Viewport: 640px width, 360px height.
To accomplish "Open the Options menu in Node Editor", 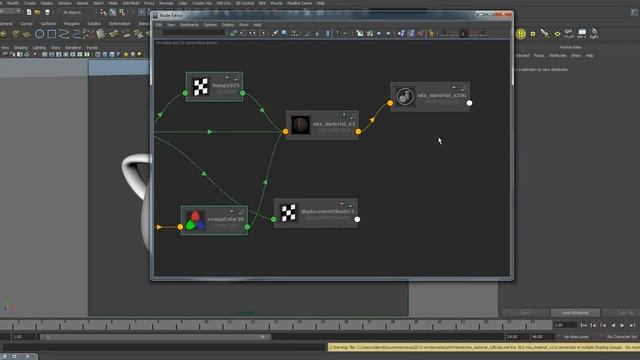I will pyautogui.click(x=210, y=25).
